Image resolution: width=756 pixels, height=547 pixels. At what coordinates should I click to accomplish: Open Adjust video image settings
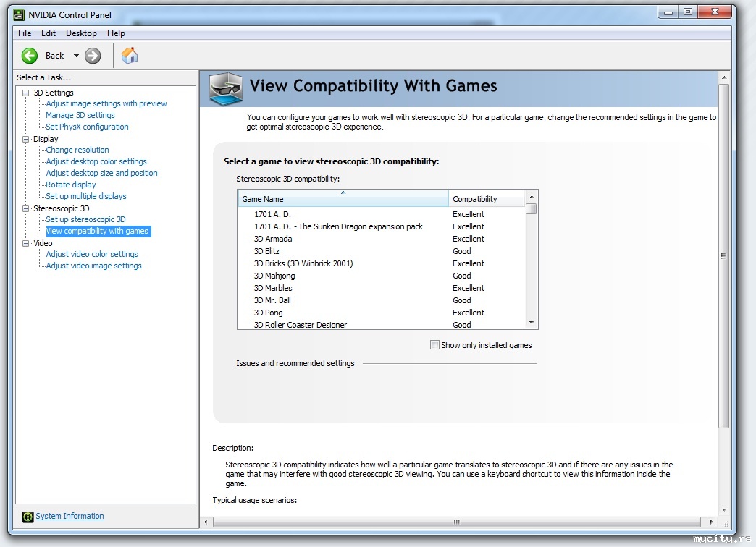tap(93, 266)
